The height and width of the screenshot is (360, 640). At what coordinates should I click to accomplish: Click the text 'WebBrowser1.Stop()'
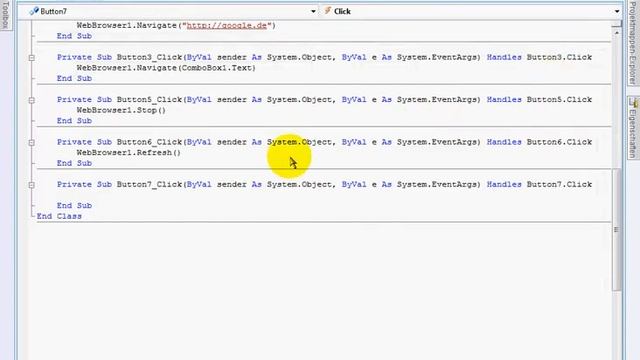(121, 110)
